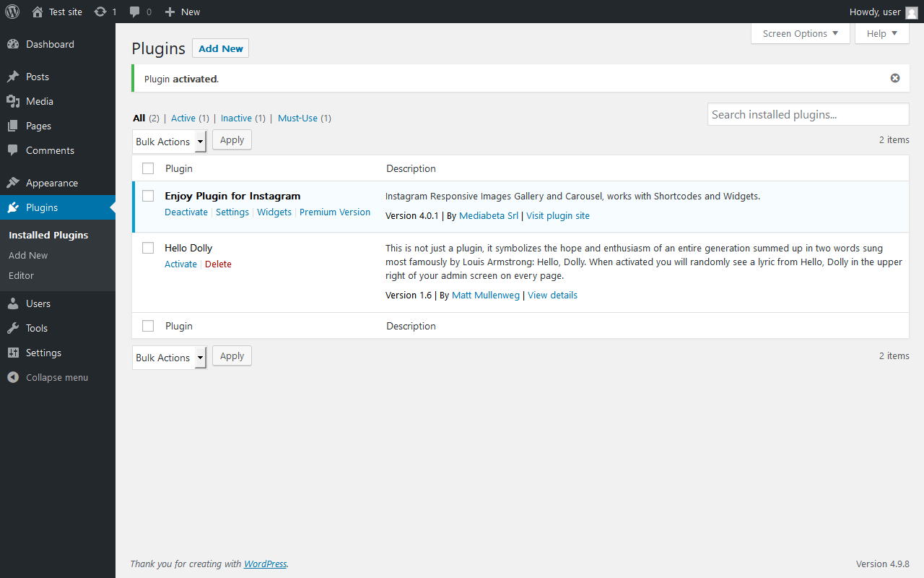Viewport: 924px width, 578px height.
Task: Click the WordPress logo icon
Action: coord(12,12)
